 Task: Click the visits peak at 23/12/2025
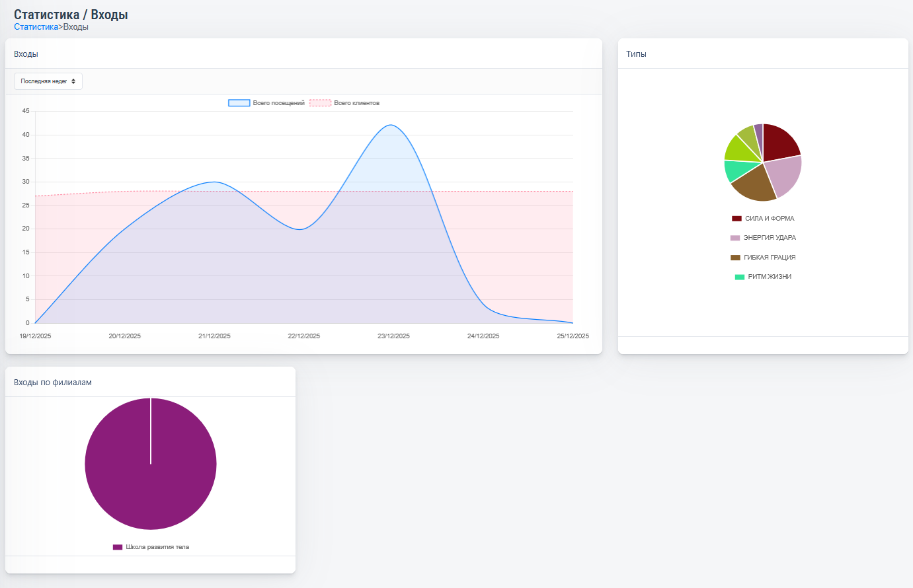click(x=392, y=125)
